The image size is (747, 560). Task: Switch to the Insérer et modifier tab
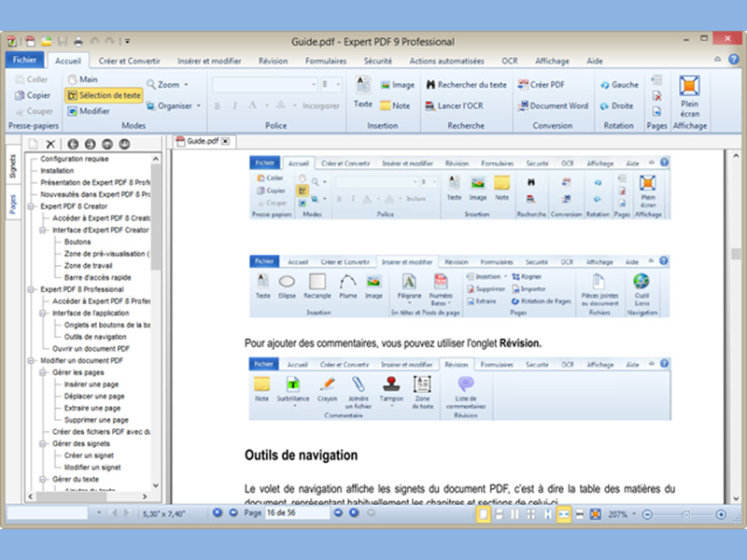pyautogui.click(x=209, y=61)
